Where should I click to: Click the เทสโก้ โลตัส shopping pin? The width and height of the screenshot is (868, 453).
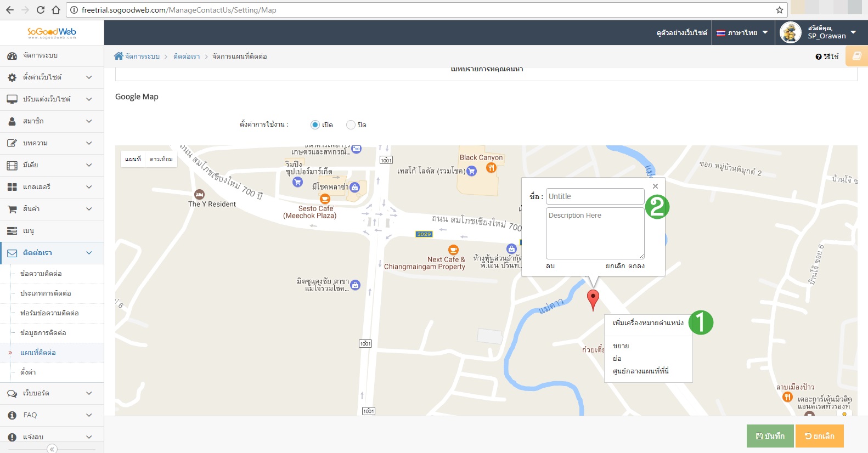tap(471, 171)
